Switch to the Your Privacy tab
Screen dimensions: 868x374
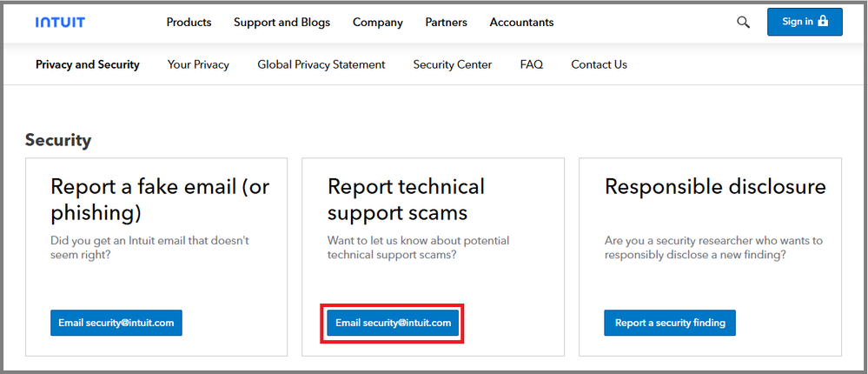[198, 64]
